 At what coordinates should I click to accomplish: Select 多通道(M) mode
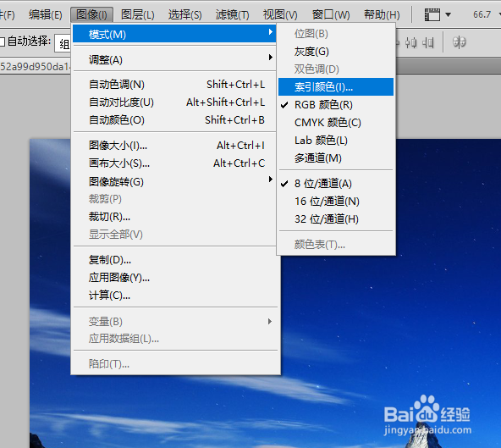click(x=336, y=158)
